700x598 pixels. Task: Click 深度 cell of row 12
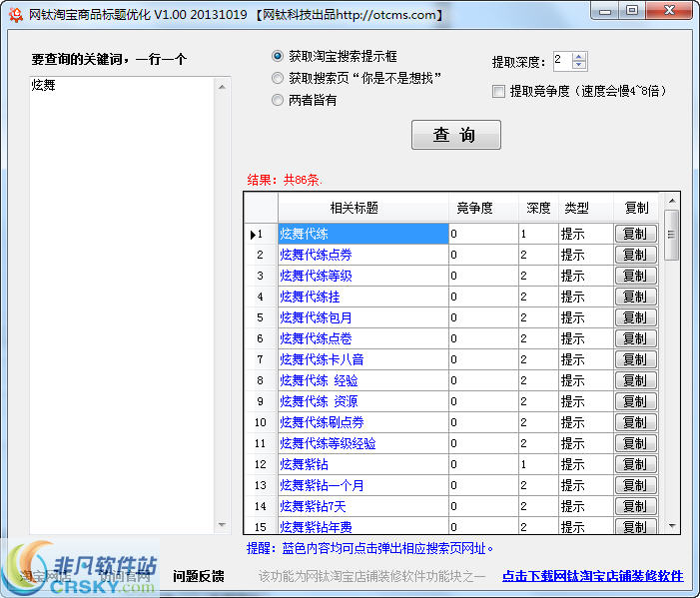538,464
